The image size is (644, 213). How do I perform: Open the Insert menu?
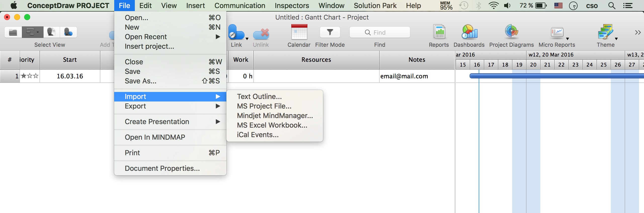(195, 6)
